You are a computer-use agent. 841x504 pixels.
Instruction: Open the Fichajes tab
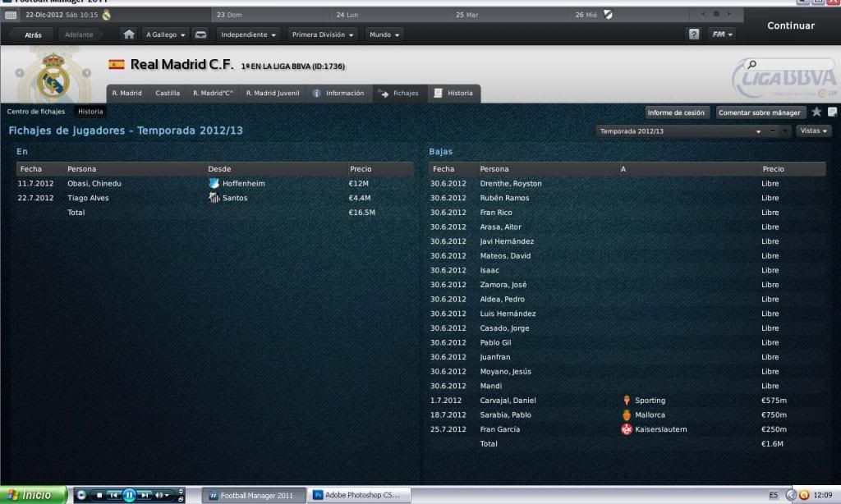(400, 94)
